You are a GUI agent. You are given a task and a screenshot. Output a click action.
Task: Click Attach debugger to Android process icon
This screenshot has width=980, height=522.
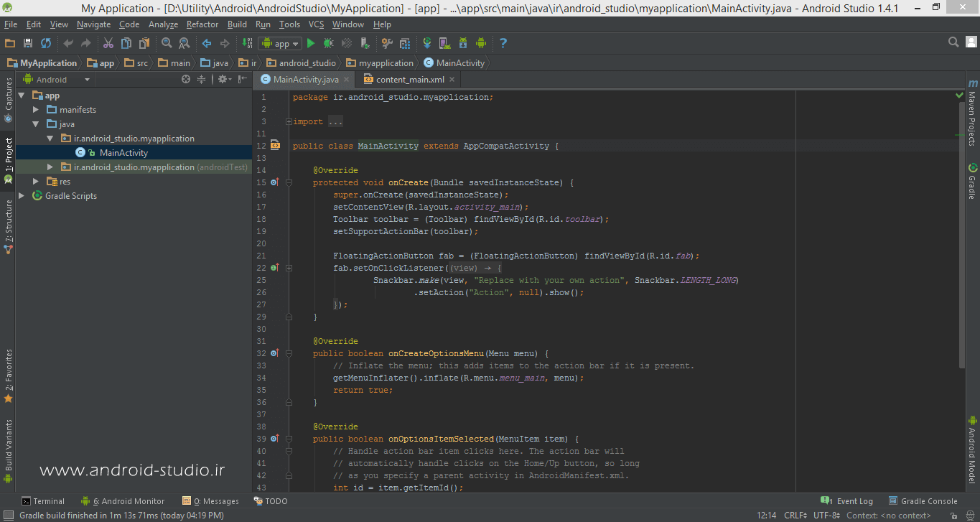[x=365, y=43]
